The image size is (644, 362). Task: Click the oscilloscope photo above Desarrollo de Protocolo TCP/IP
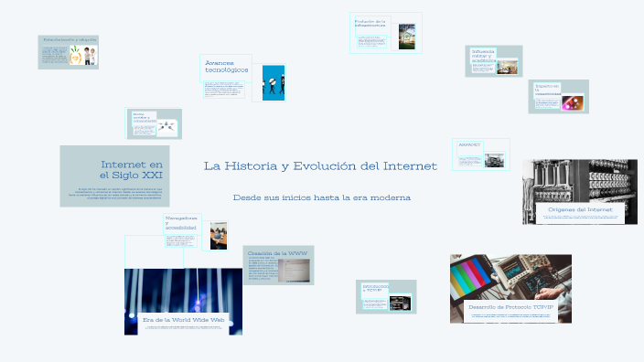(511, 278)
